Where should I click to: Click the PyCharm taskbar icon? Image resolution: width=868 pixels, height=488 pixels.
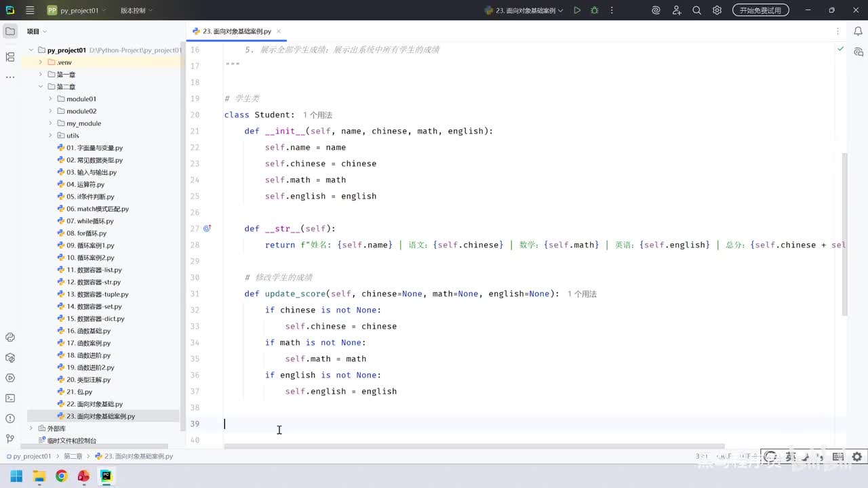pyautogui.click(x=106, y=476)
